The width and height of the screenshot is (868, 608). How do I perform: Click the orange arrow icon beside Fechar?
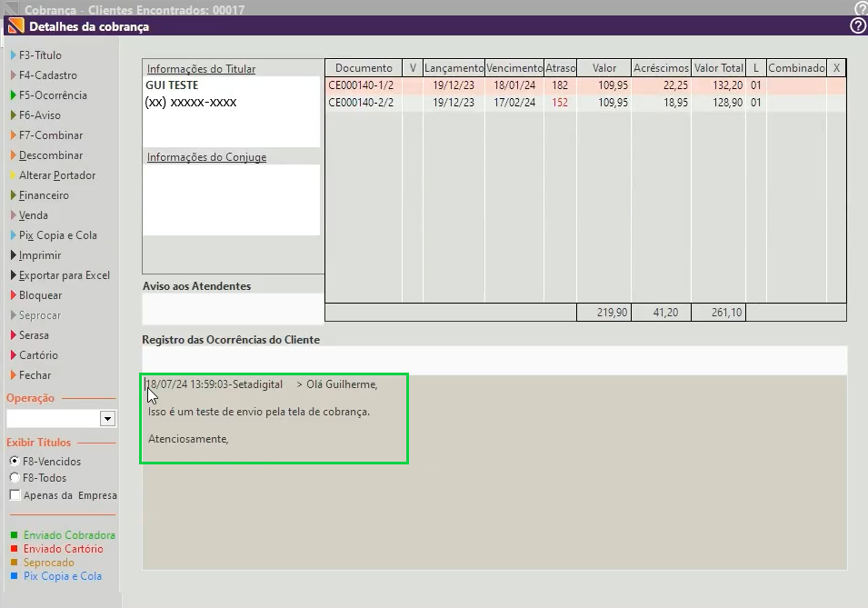[14, 374]
